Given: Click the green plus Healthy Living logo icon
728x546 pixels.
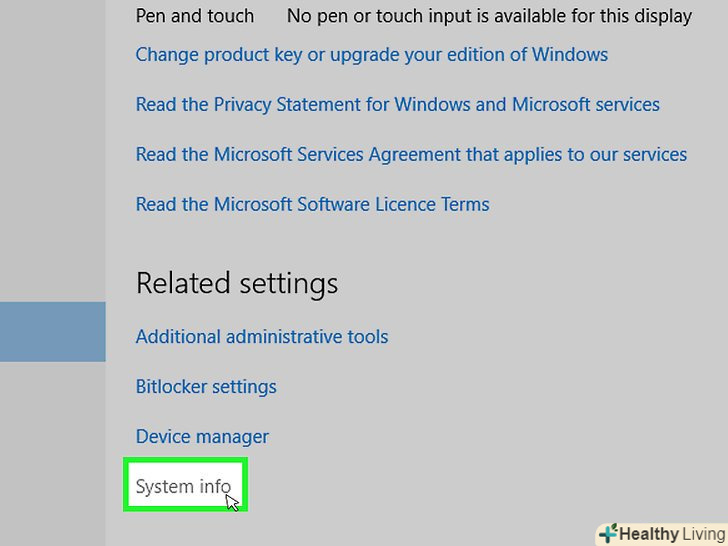Looking at the screenshot, I should [x=608, y=533].
